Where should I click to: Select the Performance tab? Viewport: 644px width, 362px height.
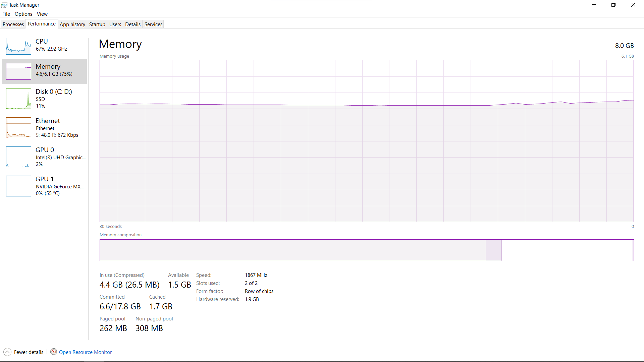point(42,24)
